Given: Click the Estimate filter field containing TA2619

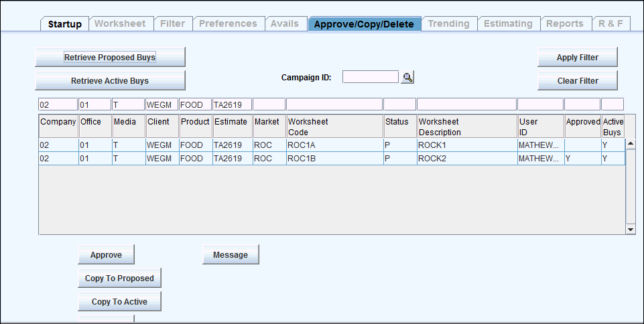Looking at the screenshot, I should click(x=232, y=104).
